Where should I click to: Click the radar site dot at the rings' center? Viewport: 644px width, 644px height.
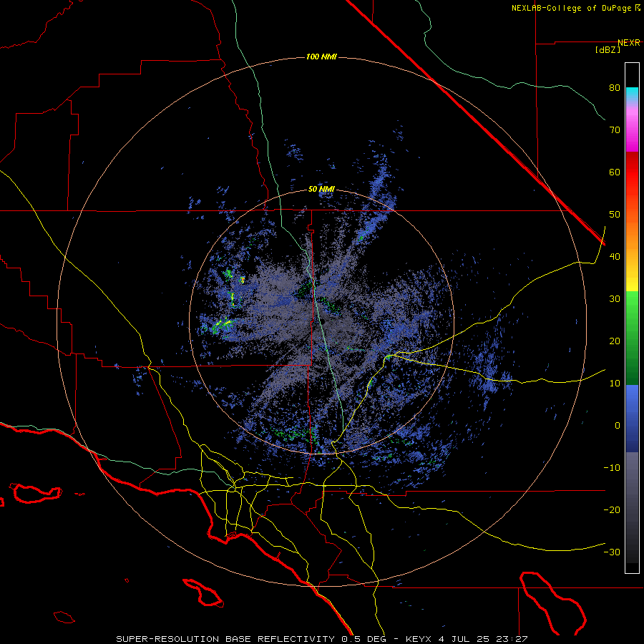(x=323, y=321)
